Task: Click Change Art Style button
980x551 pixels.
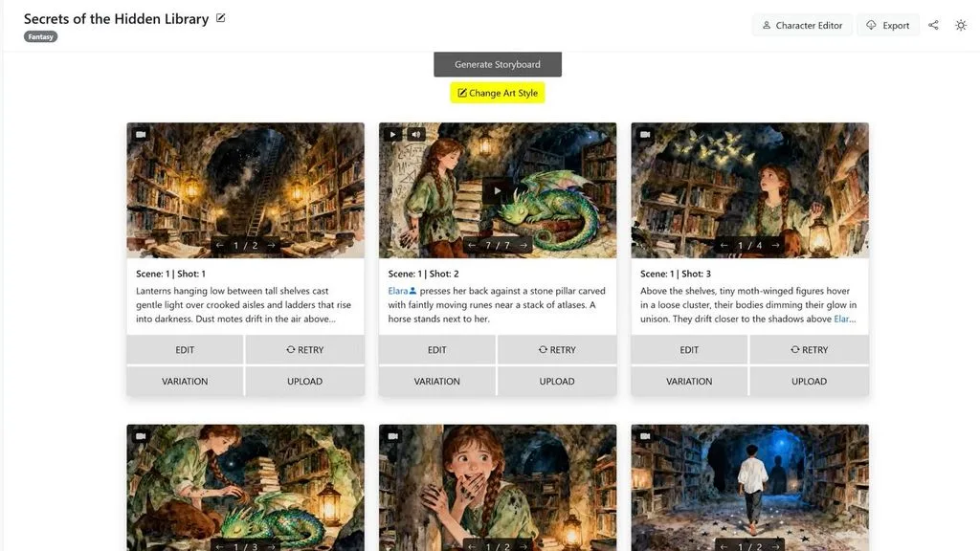Action: click(498, 93)
